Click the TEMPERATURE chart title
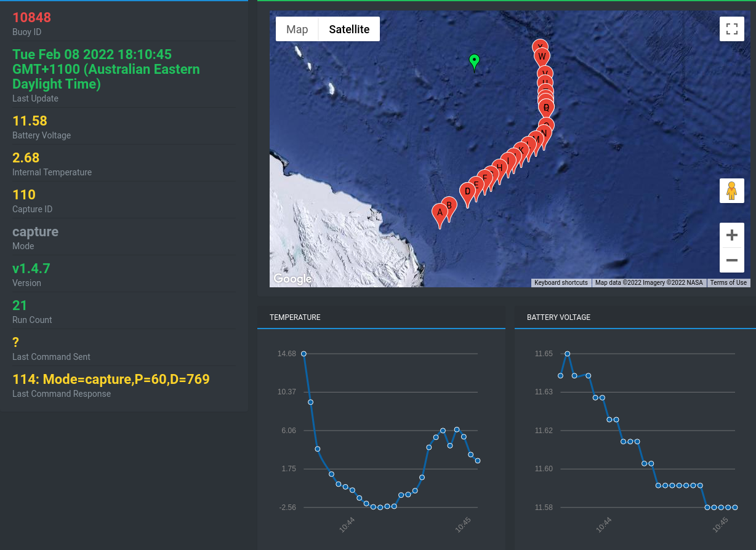This screenshot has height=550, width=756. (295, 317)
